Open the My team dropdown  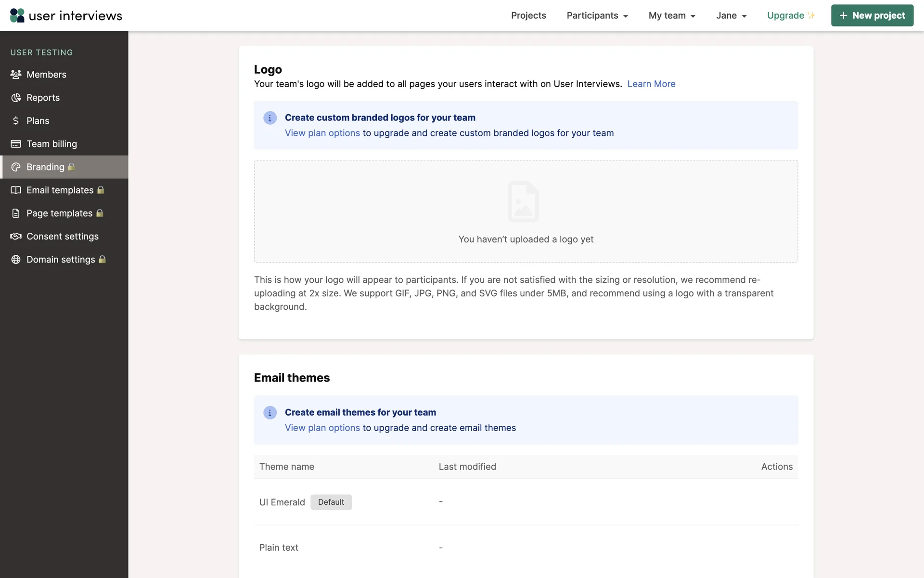[672, 15]
